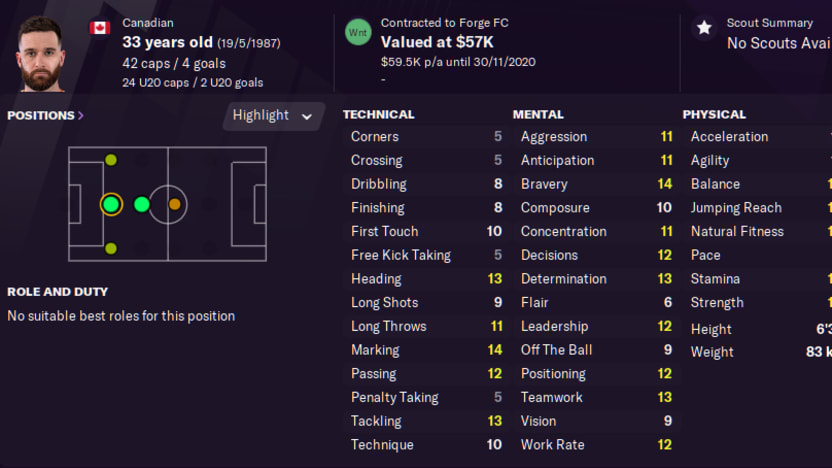Click the Scout Summary star icon
832x468 pixels.
coord(704,28)
